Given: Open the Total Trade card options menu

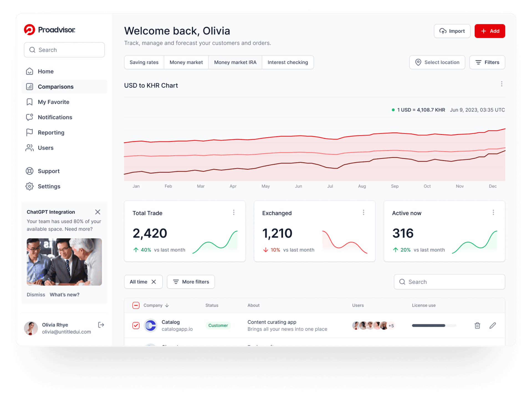Looking at the screenshot, I should [x=234, y=212].
